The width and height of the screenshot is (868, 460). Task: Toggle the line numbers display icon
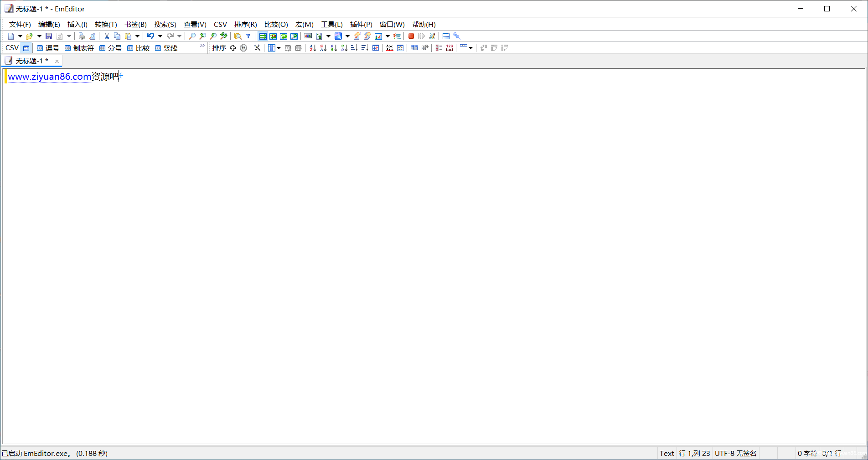pyautogui.click(x=439, y=48)
